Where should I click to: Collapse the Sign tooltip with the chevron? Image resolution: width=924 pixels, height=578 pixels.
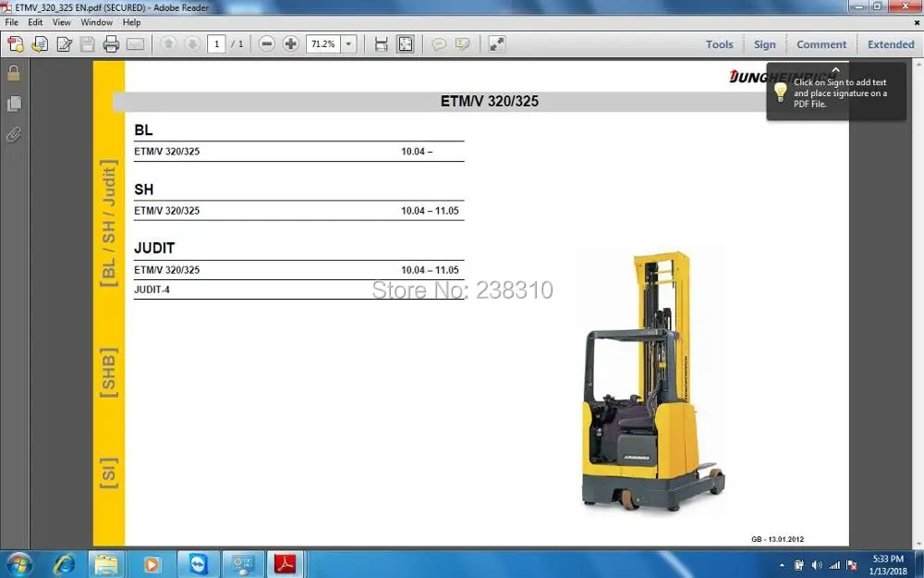click(835, 69)
